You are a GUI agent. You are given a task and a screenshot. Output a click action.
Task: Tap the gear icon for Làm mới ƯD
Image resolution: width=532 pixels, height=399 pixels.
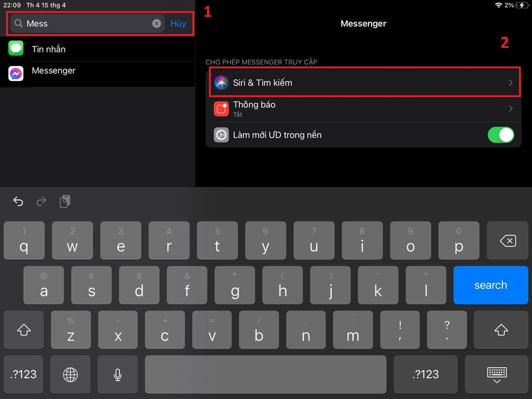click(221, 135)
